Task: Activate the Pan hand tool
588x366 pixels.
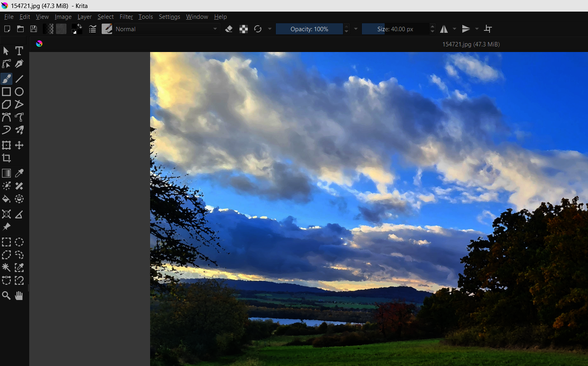Action: click(x=19, y=296)
